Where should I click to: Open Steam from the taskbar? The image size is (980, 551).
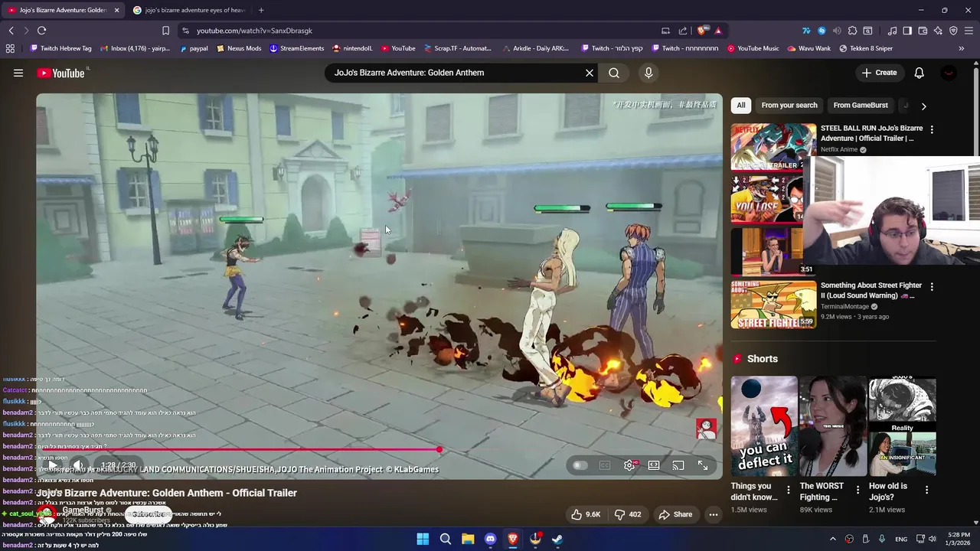pos(557,539)
